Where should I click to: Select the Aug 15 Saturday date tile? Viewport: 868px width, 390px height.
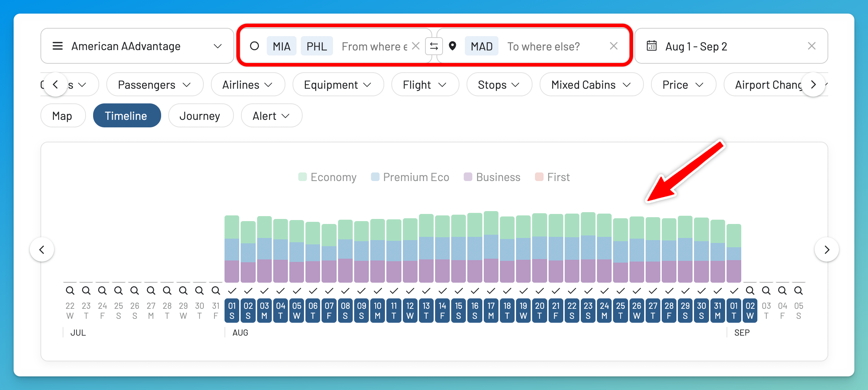pos(459,311)
